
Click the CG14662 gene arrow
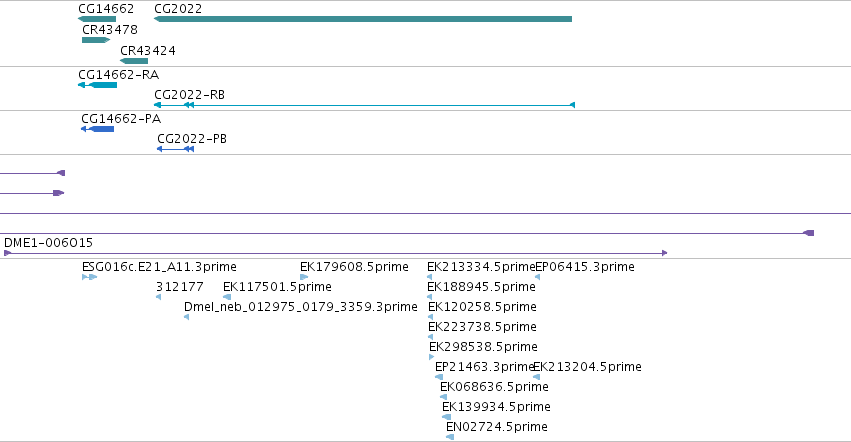[97, 19]
